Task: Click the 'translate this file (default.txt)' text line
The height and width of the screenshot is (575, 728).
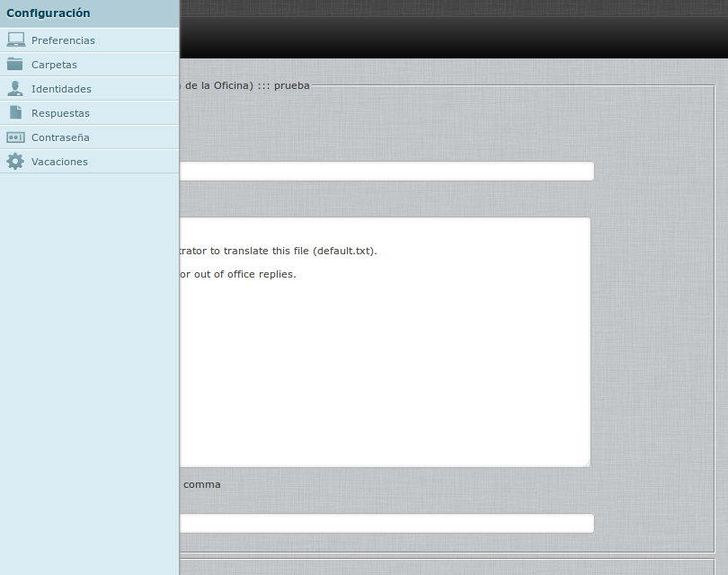Action: tap(278, 251)
